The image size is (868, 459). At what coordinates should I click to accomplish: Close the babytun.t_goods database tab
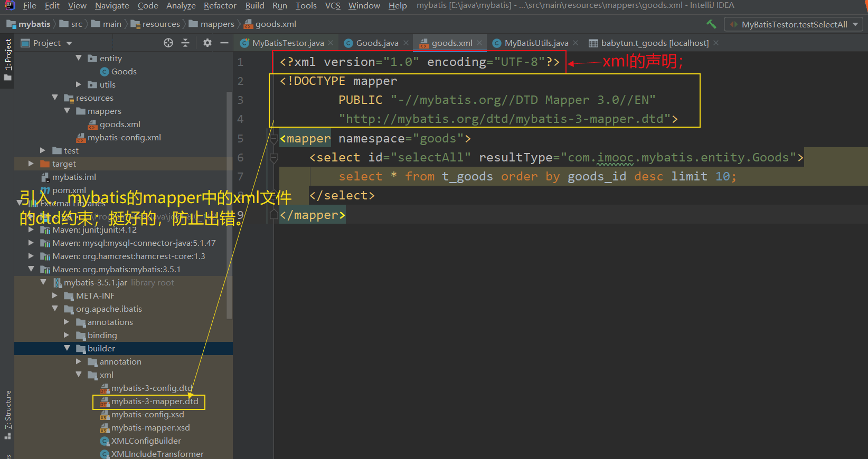tap(716, 43)
